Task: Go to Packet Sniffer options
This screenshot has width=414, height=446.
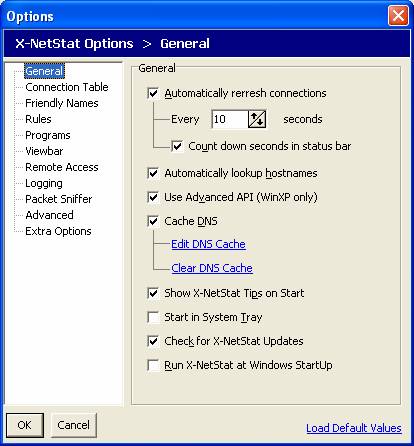Action: [x=59, y=199]
